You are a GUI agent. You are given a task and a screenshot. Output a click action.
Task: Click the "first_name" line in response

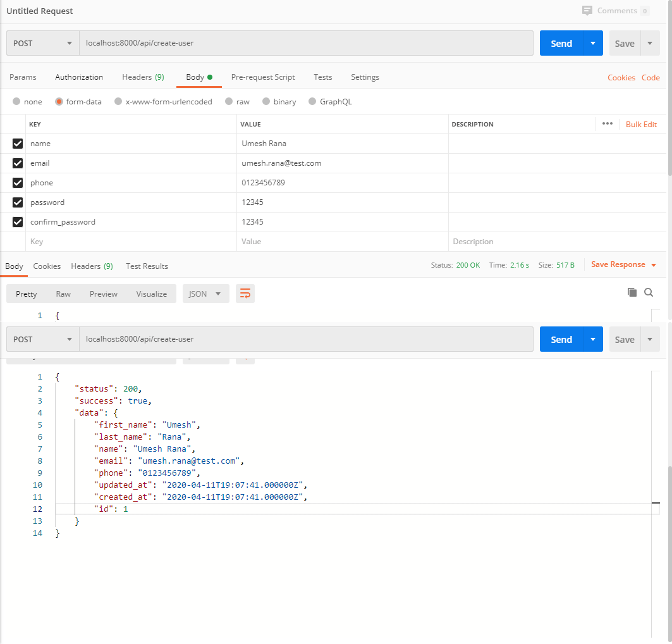click(147, 425)
